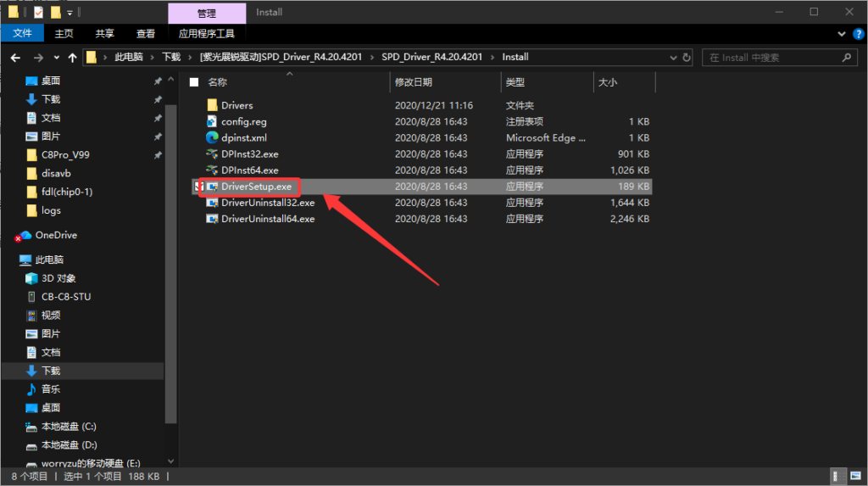
Task: Open 视频 under This PC
Action: tap(51, 316)
